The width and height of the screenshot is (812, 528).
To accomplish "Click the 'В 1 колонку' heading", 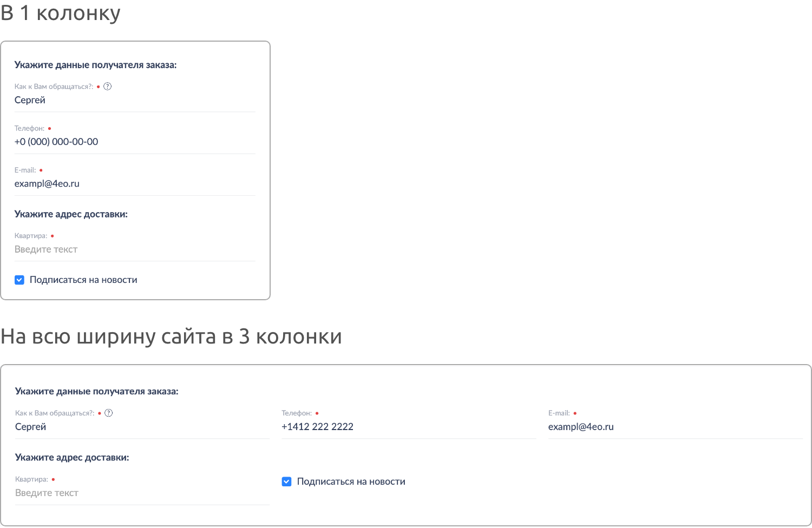I will pos(61,13).
